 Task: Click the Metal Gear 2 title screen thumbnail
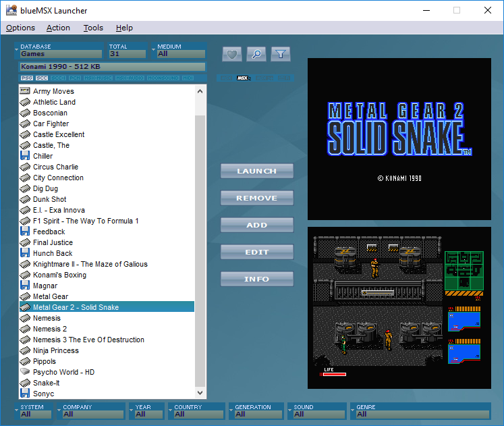[399, 139]
